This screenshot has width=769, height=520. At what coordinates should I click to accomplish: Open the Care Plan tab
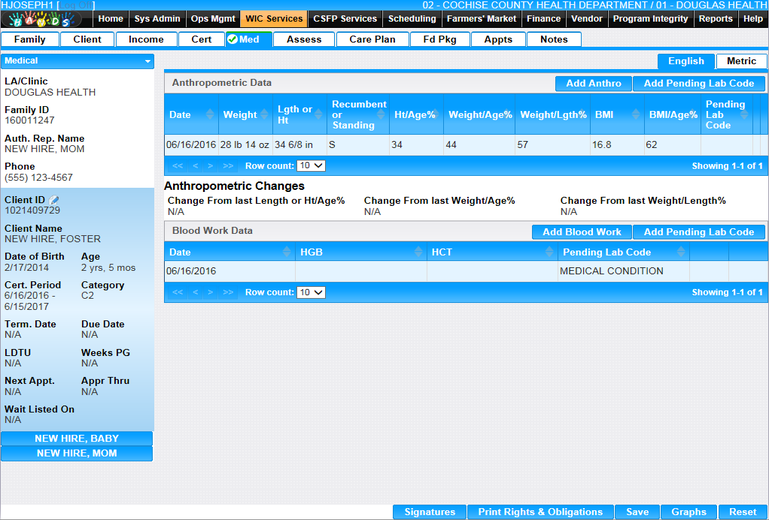(x=372, y=40)
